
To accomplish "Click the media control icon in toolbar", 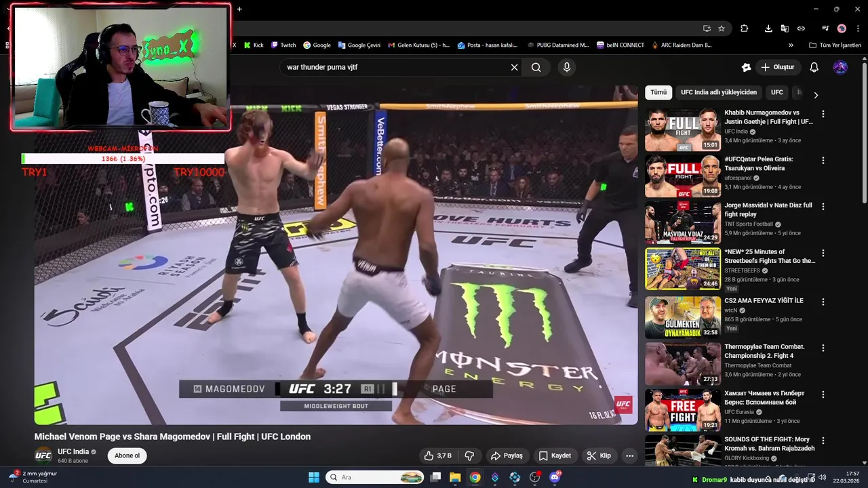I will tap(825, 28).
